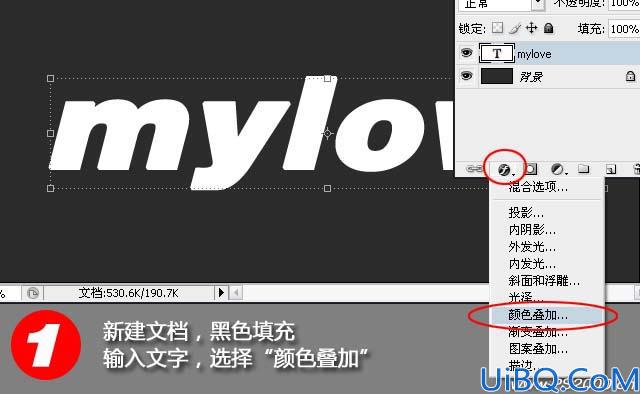Viewport: 640px width, 394px height.
Task: Select the 背景 layer name
Action: [x=531, y=77]
